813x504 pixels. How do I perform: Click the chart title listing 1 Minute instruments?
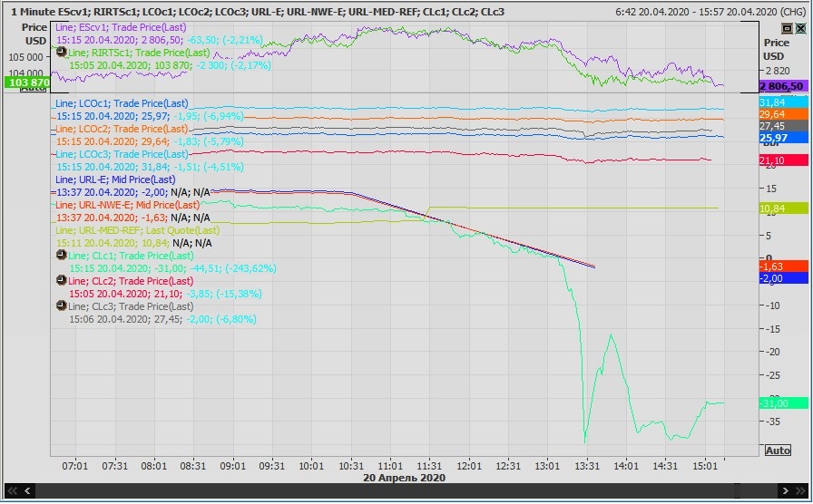coord(258,12)
